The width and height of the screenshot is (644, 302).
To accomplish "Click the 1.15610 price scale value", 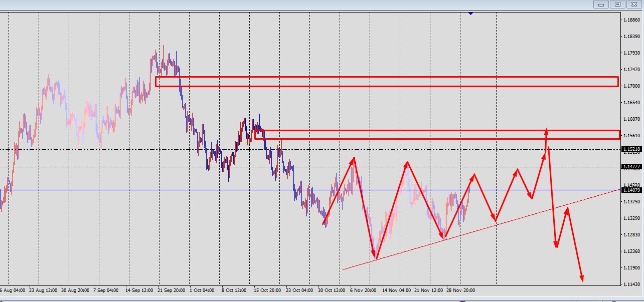I will pyautogui.click(x=631, y=136).
